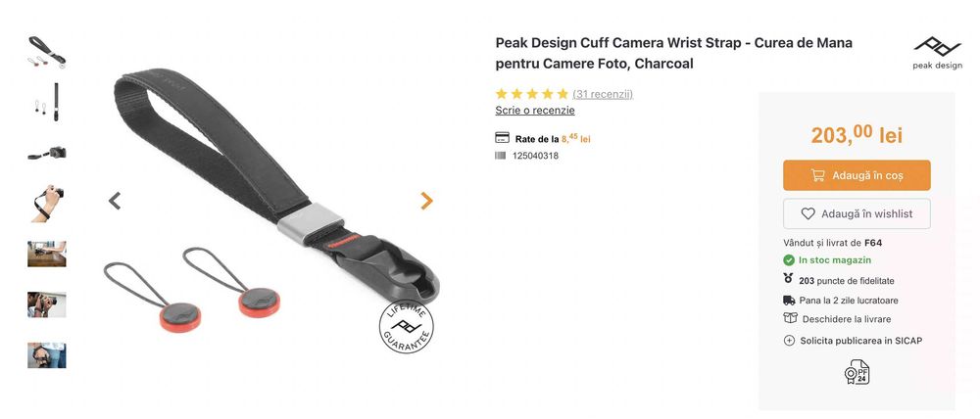Show next product image with orange arrow
The image size is (980, 419).
[426, 201]
